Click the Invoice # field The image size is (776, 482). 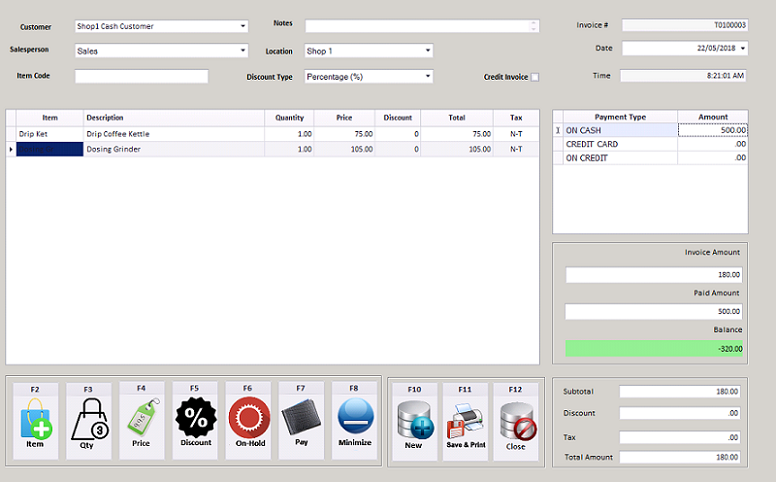click(685, 25)
